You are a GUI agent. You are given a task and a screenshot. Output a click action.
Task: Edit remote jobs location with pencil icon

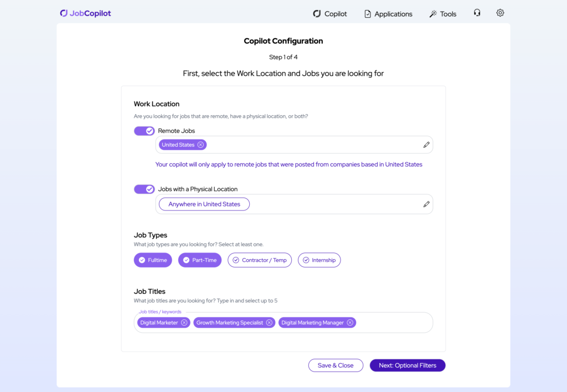pyautogui.click(x=426, y=145)
